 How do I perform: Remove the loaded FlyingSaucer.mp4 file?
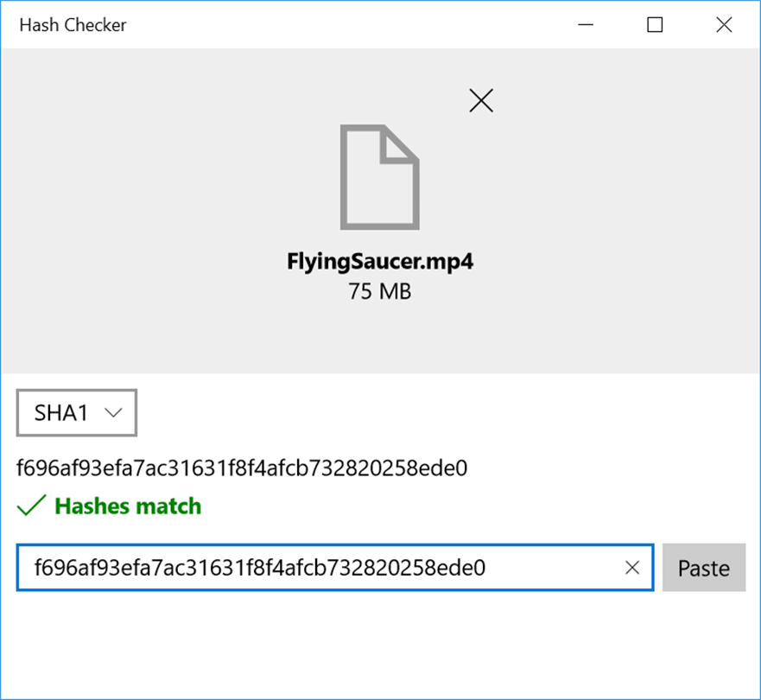pyautogui.click(x=481, y=100)
